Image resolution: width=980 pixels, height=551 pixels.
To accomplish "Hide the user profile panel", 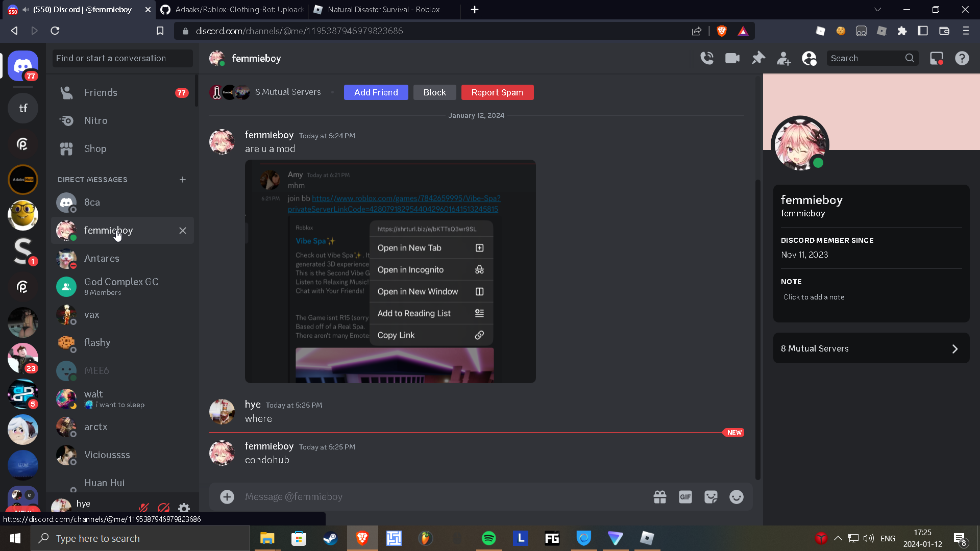I will 809,58.
